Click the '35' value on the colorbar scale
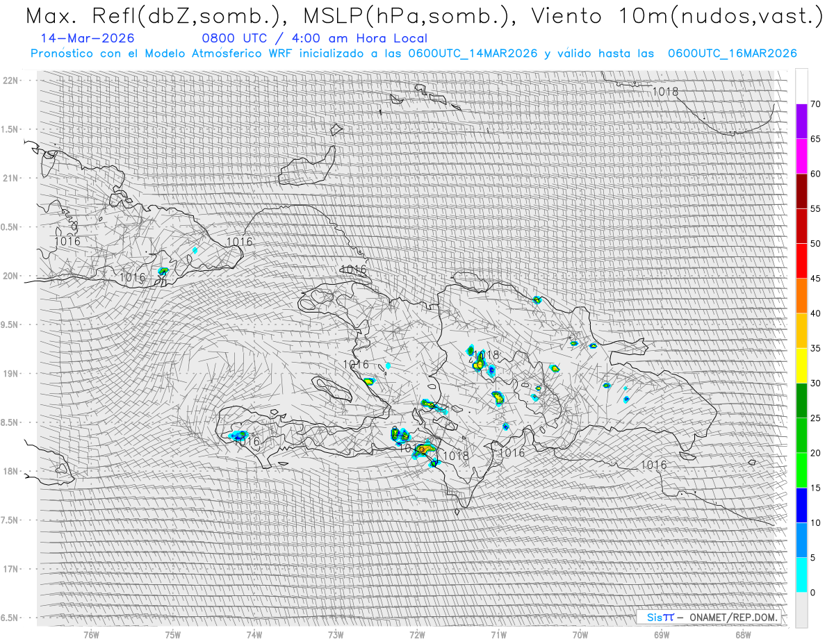834x644 pixels. pyautogui.click(x=815, y=348)
